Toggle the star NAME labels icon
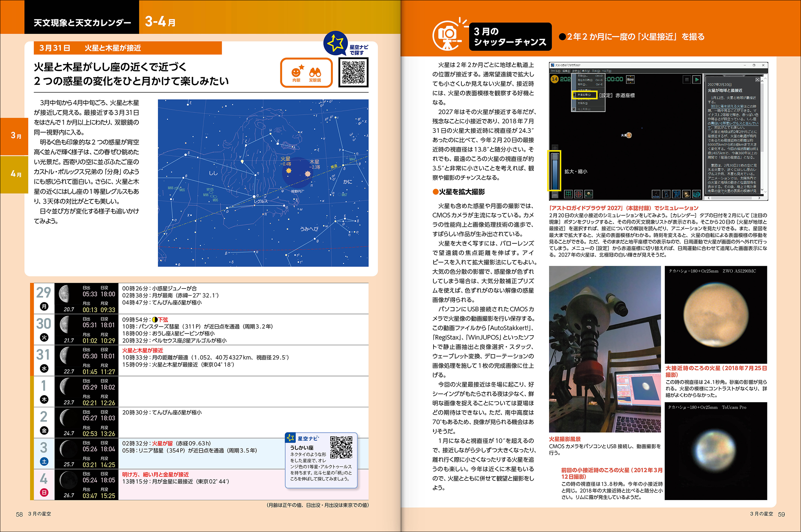 (656, 194)
